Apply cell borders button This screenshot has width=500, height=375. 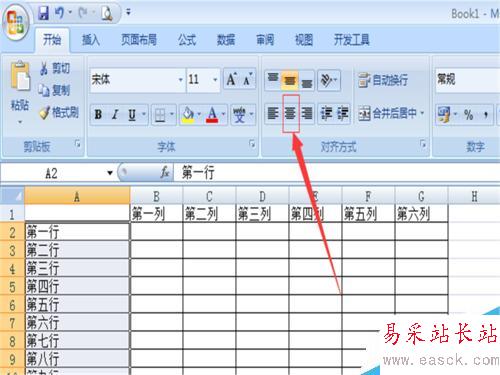tap(160, 115)
